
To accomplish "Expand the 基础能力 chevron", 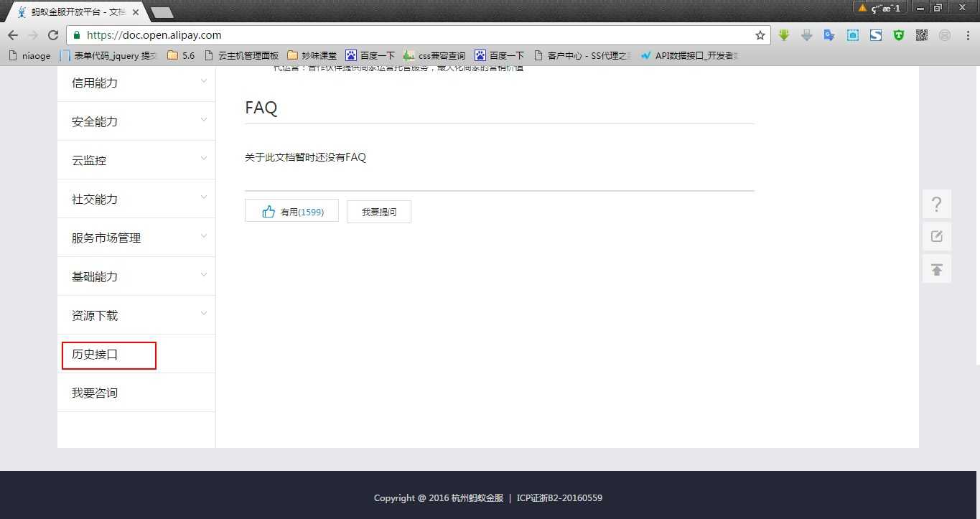I will 204,275.
